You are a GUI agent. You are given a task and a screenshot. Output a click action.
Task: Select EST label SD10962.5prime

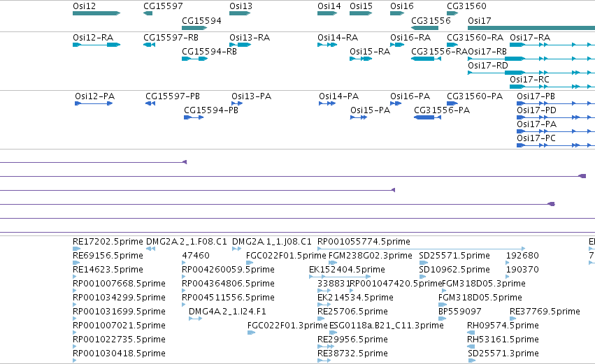pyautogui.click(x=454, y=270)
